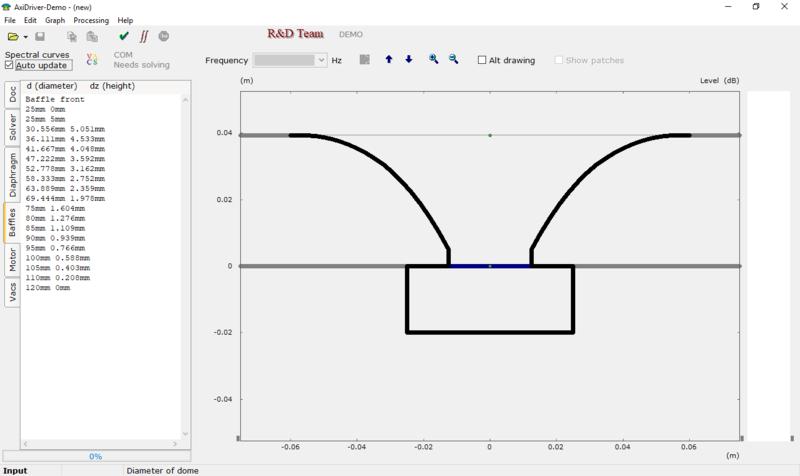Click the '75mm 1.604mm' line
This screenshot has height=476, width=800.
55,208
